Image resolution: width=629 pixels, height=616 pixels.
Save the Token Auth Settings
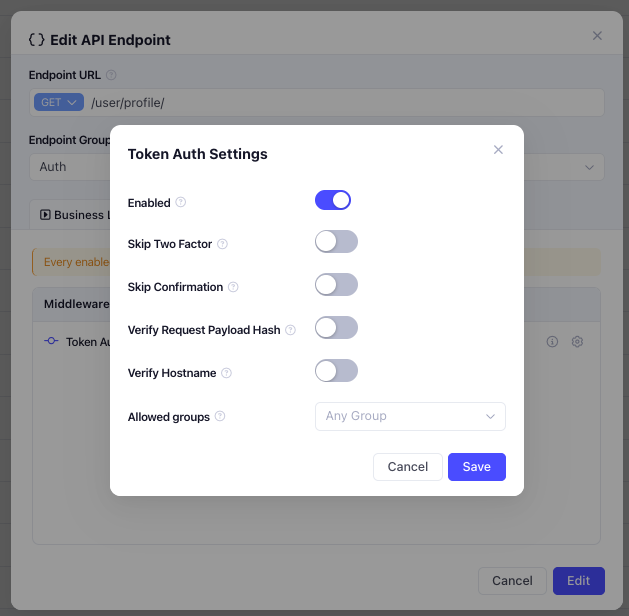477,467
